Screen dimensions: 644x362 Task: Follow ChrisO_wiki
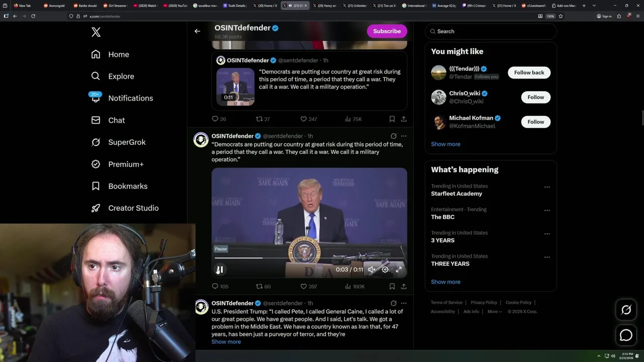click(x=535, y=97)
